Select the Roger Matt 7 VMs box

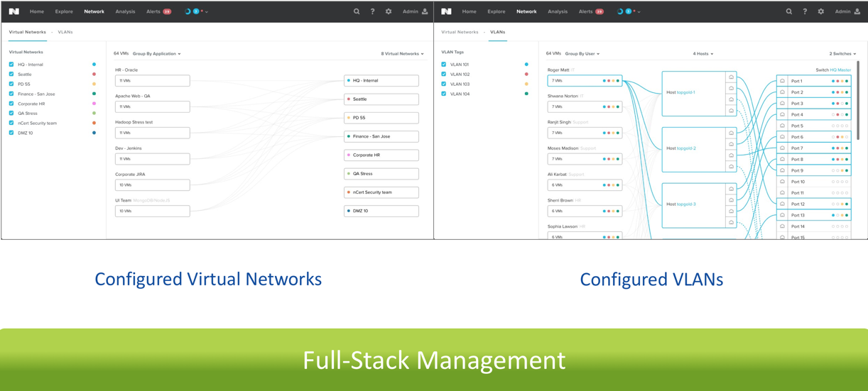(x=585, y=81)
